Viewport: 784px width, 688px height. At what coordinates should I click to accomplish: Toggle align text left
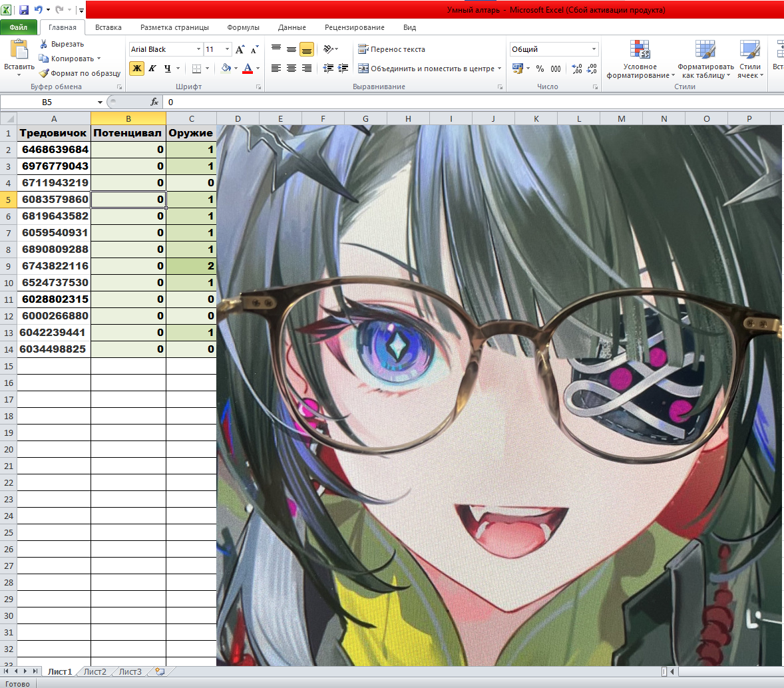coord(276,69)
